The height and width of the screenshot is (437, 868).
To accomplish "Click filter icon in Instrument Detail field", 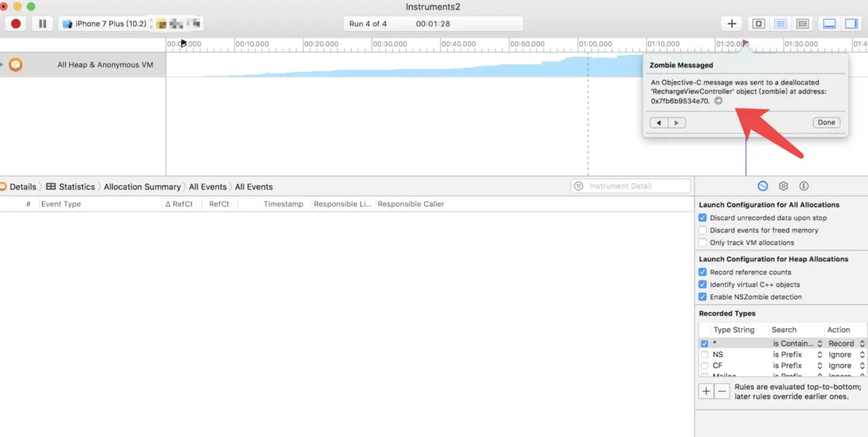I will coord(579,186).
